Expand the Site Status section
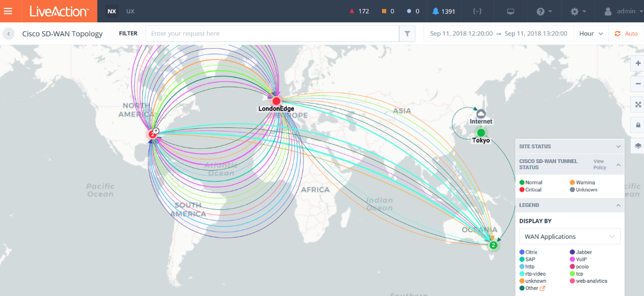The width and height of the screenshot is (644, 296). coord(570,146)
